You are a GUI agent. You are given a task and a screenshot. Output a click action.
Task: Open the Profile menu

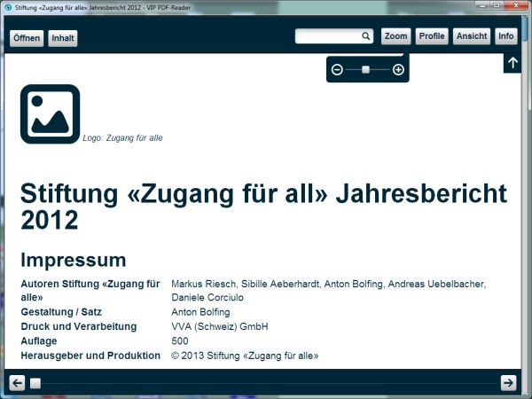432,36
